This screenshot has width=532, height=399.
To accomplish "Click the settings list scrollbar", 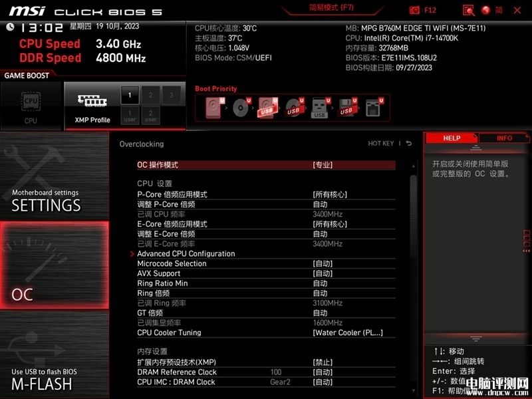I will [x=413, y=217].
